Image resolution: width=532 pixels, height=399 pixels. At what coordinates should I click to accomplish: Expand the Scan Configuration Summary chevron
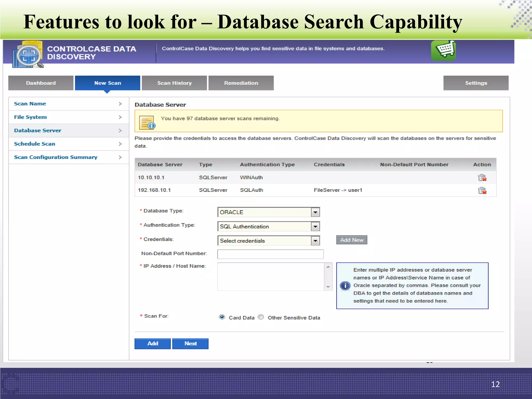[x=120, y=157]
